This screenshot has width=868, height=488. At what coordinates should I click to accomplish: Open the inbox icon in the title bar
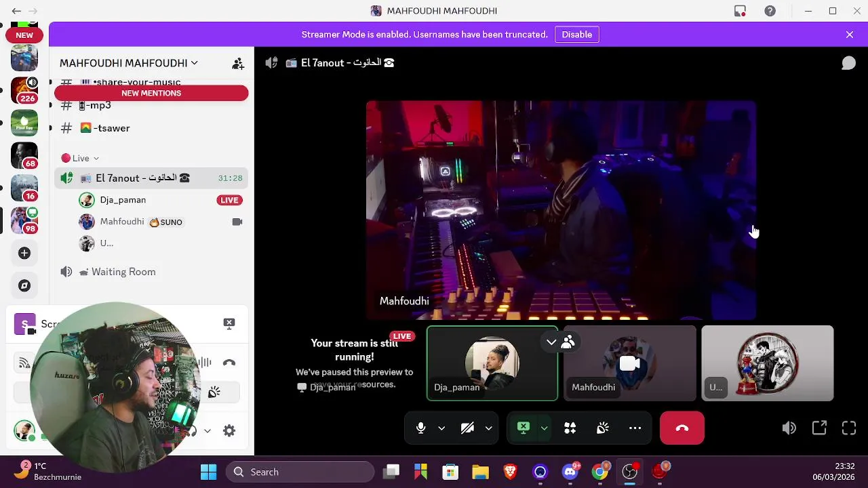[x=740, y=11]
